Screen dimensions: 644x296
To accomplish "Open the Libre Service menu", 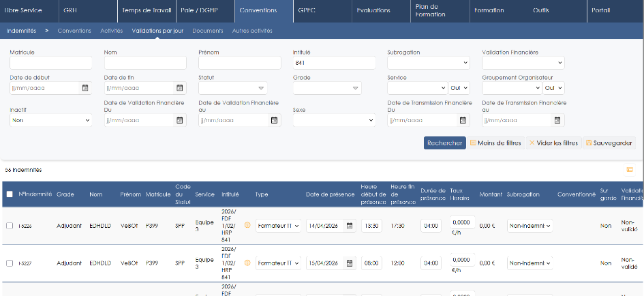I will click(x=23, y=11).
